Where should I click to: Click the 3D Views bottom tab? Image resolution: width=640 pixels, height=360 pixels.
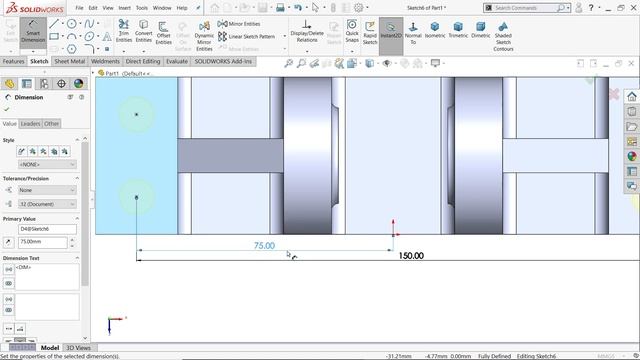pos(78,348)
